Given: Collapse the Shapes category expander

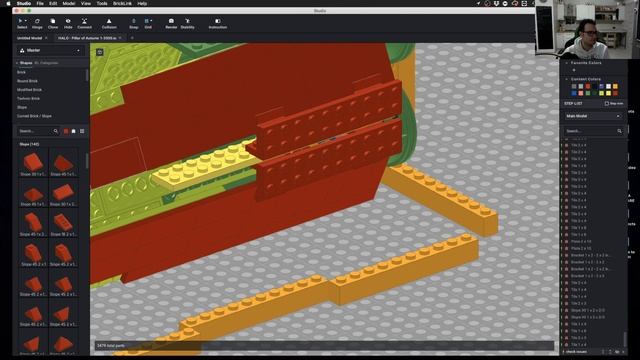Looking at the screenshot, I should [x=17, y=63].
